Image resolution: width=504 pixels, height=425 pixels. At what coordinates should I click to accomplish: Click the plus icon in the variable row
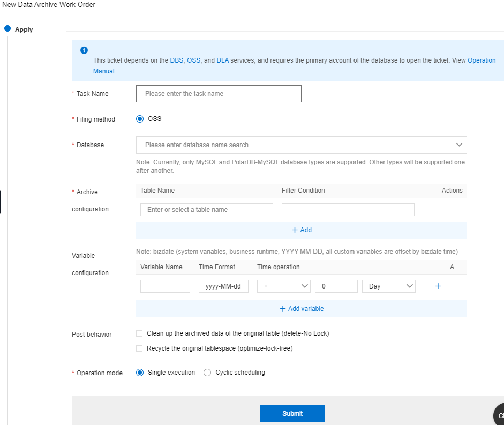click(438, 286)
